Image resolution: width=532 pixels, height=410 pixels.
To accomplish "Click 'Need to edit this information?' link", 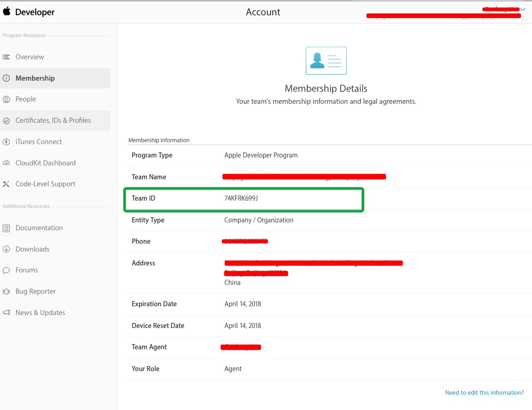I will pyautogui.click(x=485, y=393).
